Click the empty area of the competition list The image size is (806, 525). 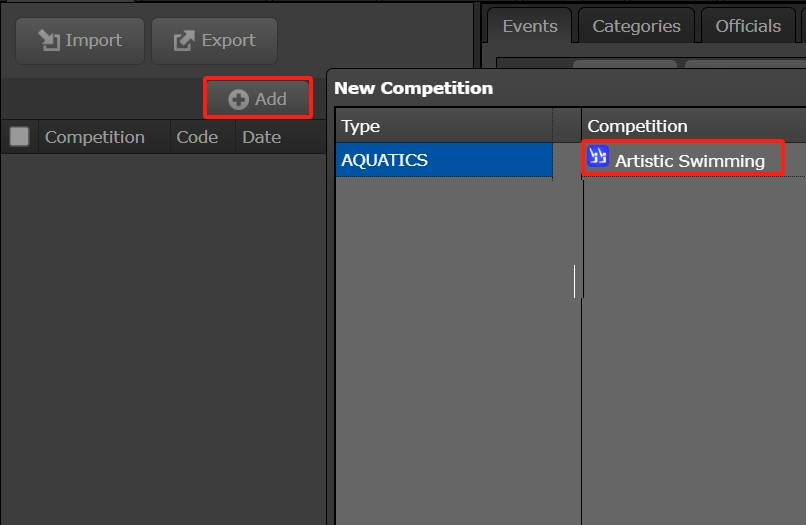160,330
